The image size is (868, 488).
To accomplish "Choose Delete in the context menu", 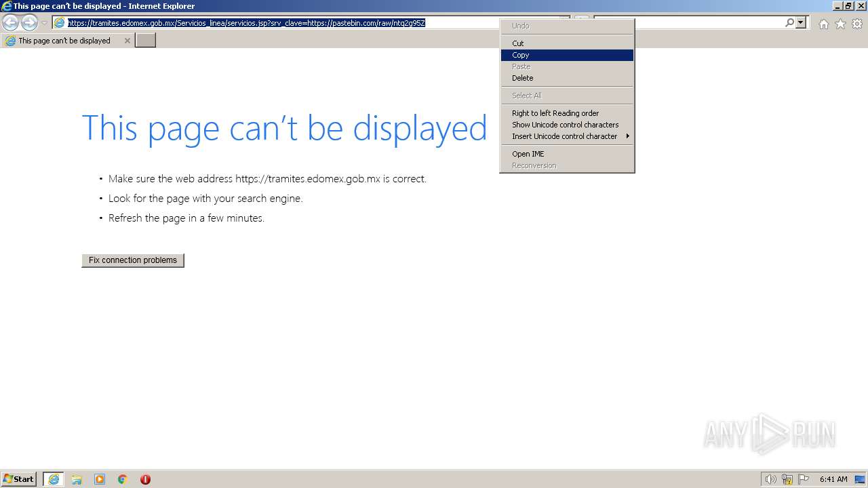I will point(567,78).
